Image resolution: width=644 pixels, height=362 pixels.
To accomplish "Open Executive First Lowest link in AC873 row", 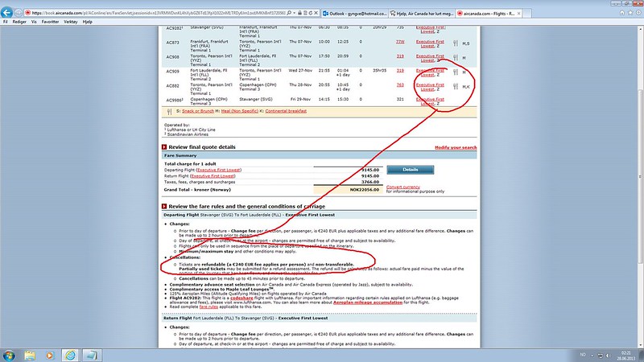I will click(430, 44).
